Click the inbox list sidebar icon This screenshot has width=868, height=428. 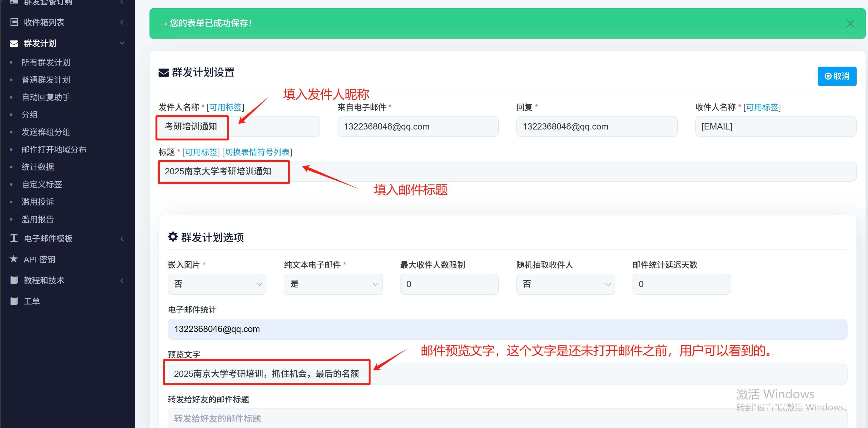pos(14,22)
